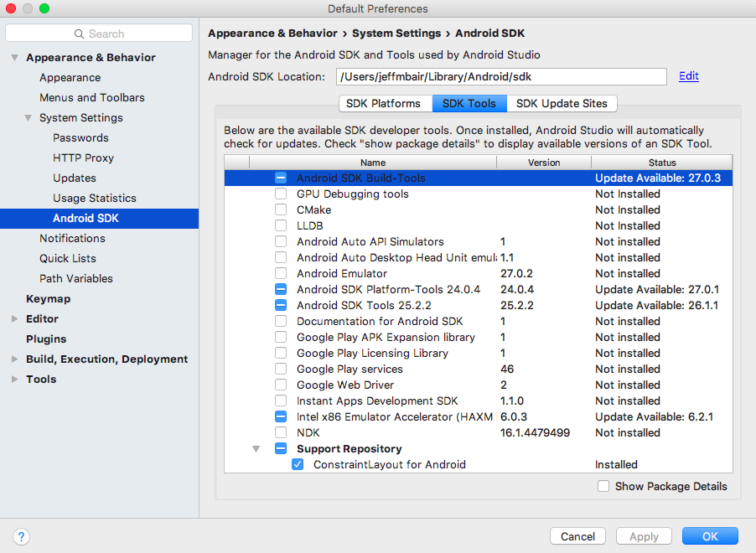Collapse the Support Repository group
This screenshot has width=756, height=553.
coord(256,449)
